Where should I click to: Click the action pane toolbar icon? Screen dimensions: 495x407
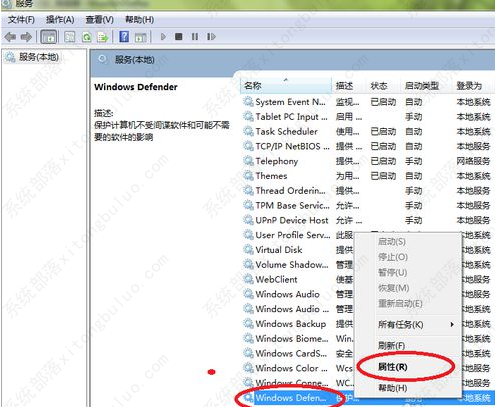[x=141, y=37]
